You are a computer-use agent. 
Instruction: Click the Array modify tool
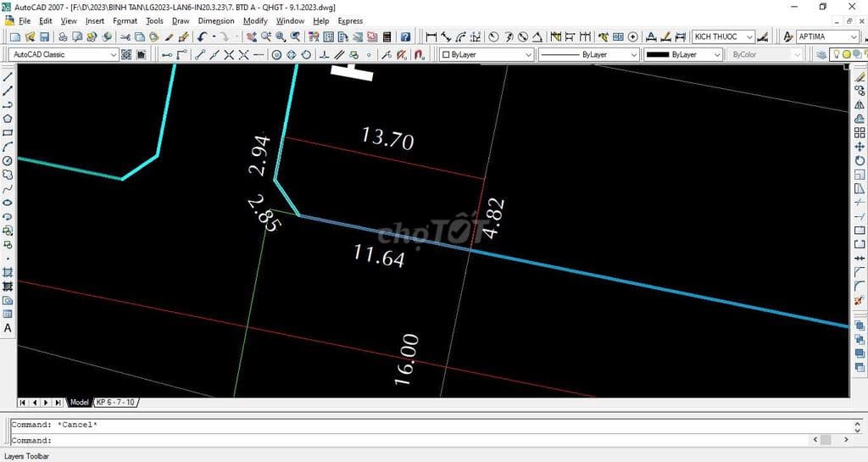[860, 133]
